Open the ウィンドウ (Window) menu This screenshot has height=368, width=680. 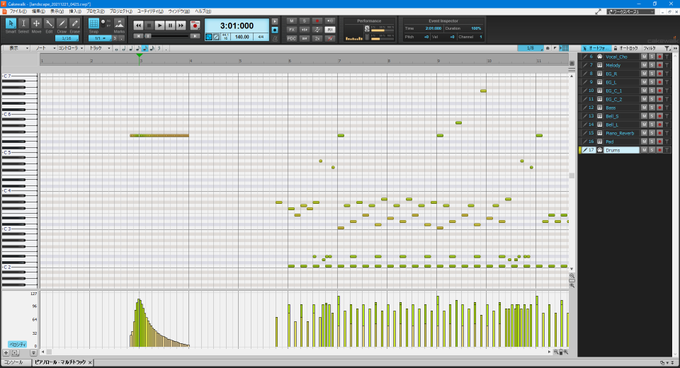(x=179, y=11)
